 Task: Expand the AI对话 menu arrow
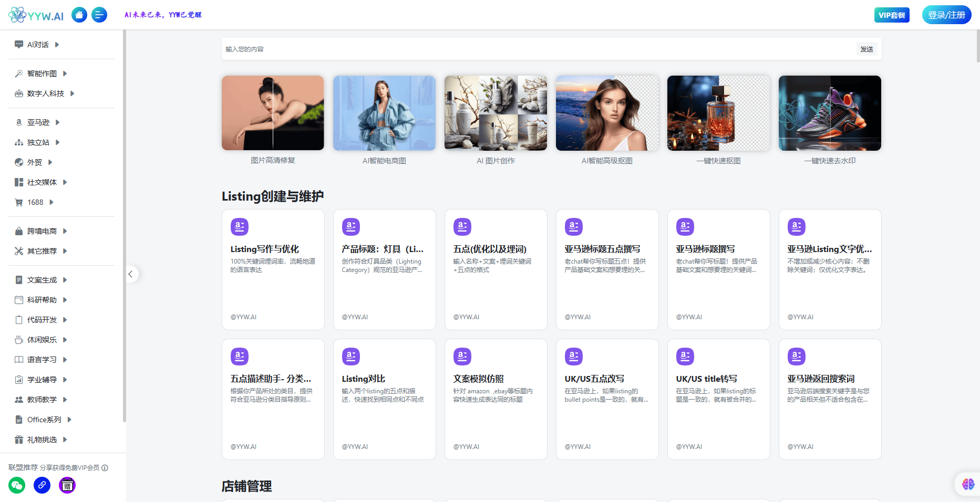point(57,45)
